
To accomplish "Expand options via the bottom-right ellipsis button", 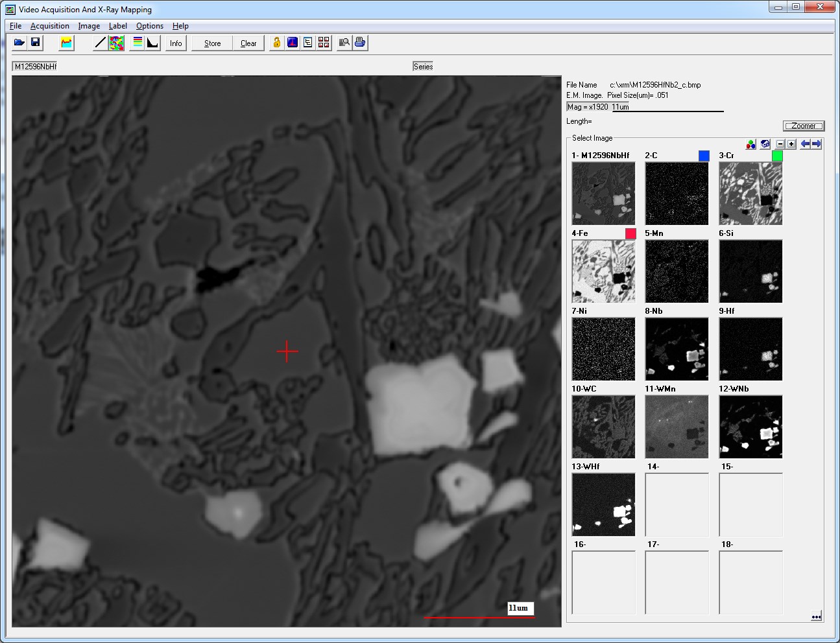I will click(816, 616).
